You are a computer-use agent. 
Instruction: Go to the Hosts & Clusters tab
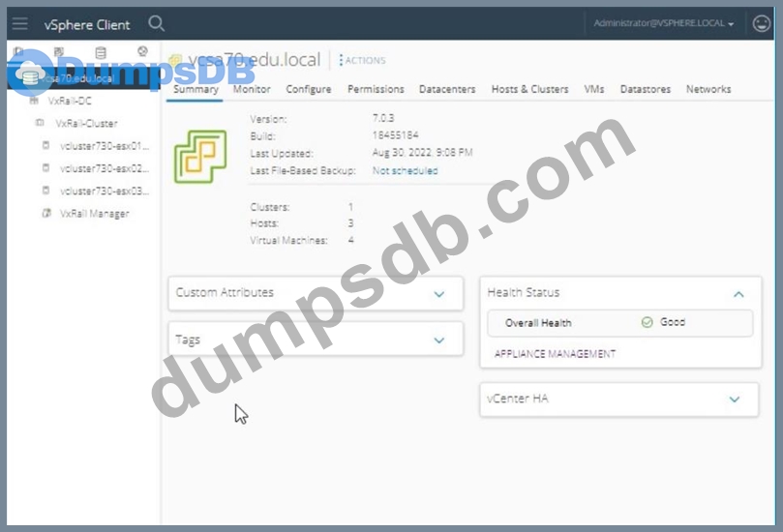click(x=529, y=89)
